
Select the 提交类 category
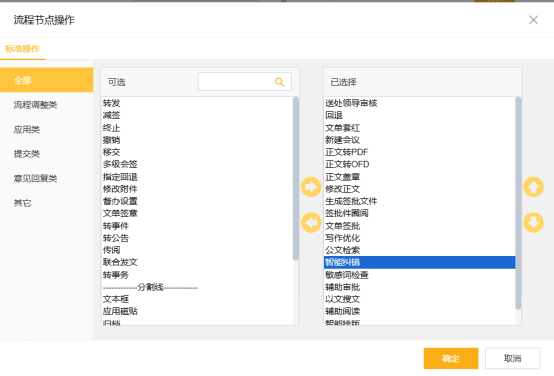46,154
